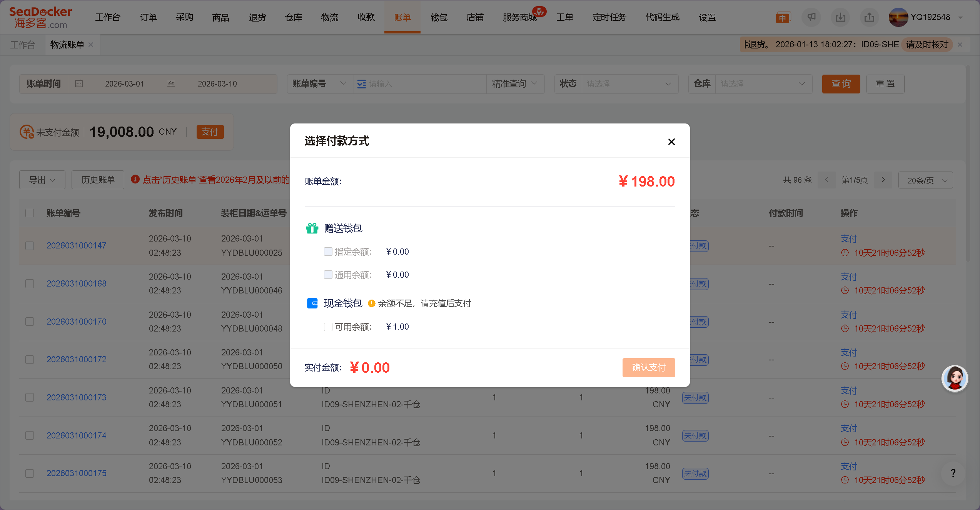Check the 可用余额 cash wallet checkbox
The width and height of the screenshot is (980, 510).
328,327
